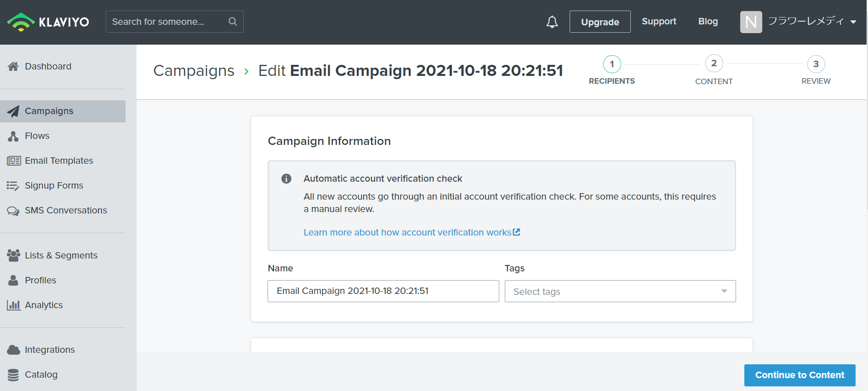The height and width of the screenshot is (391, 868).
Task: Click the campaign Name input field
Action: [383, 291]
